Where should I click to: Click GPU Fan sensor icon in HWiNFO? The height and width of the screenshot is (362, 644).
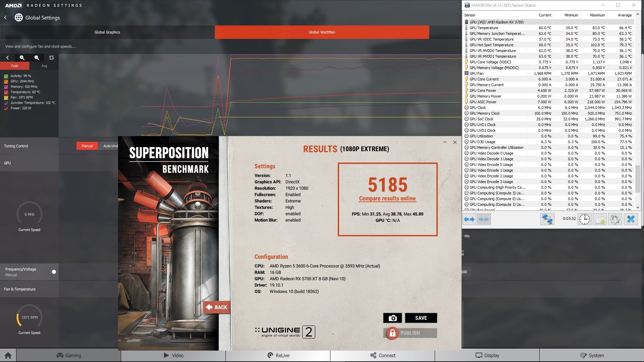(466, 73)
